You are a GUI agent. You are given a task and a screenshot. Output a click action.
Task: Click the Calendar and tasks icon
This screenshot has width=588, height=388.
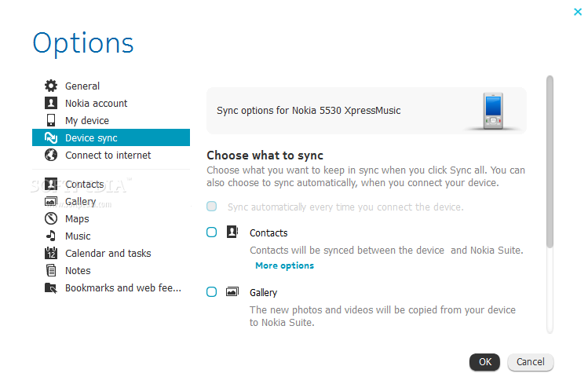tap(51, 253)
